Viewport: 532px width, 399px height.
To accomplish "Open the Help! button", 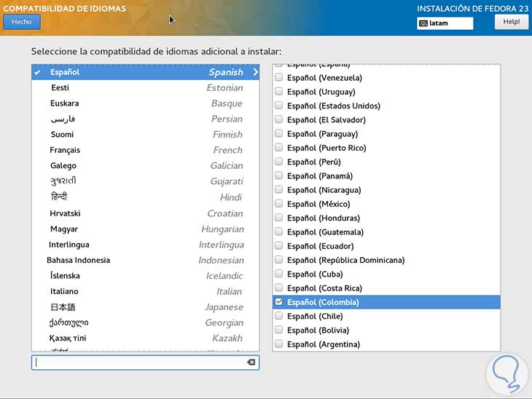I will tap(512, 22).
